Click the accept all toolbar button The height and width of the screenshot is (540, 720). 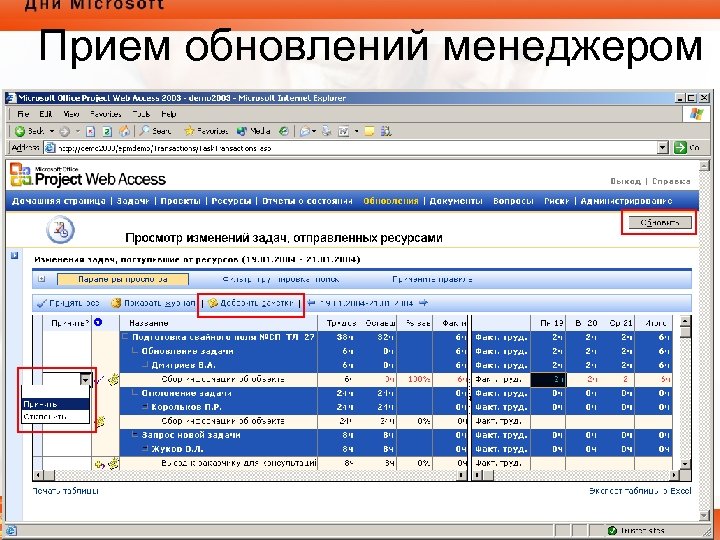point(68,303)
